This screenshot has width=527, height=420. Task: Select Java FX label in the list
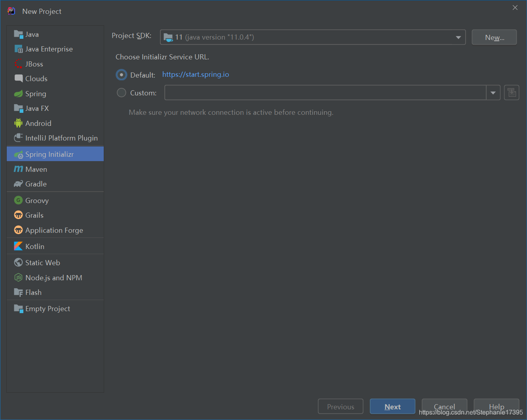tap(37, 108)
